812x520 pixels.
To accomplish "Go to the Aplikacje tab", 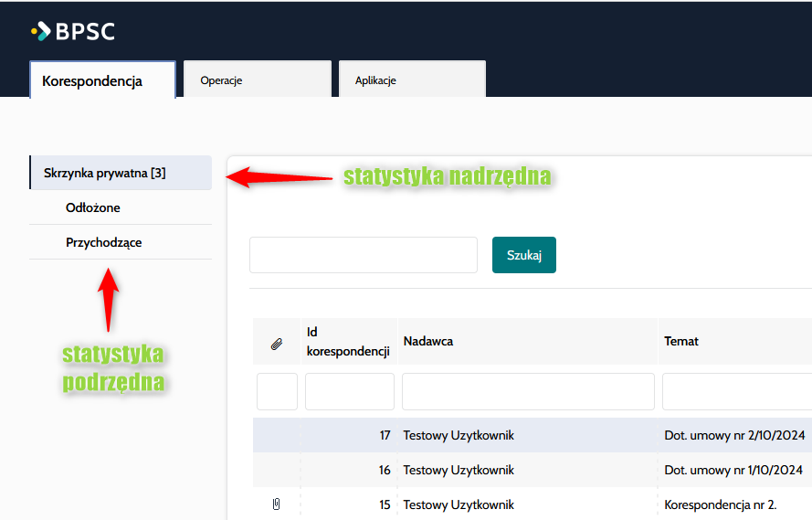I will (411, 80).
